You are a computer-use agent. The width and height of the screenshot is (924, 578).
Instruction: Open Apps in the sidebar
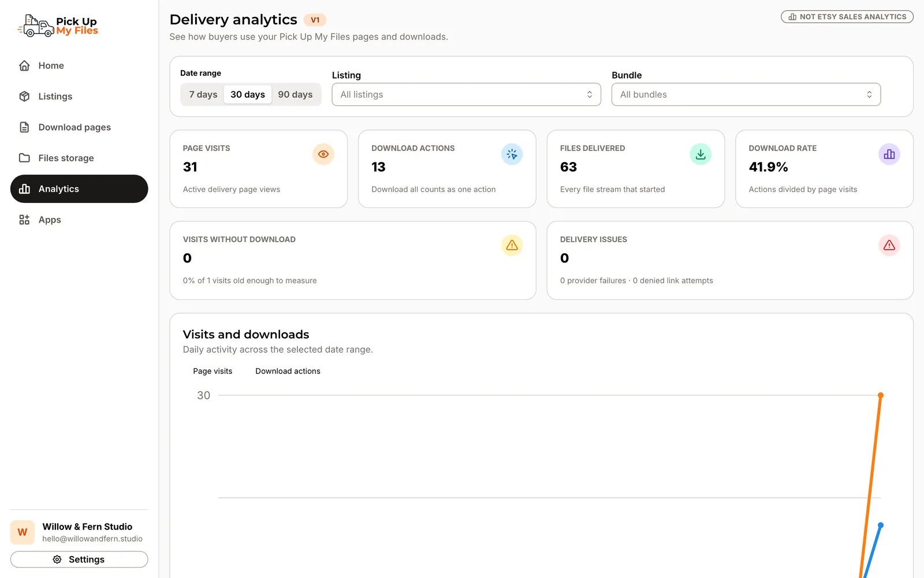pos(79,220)
